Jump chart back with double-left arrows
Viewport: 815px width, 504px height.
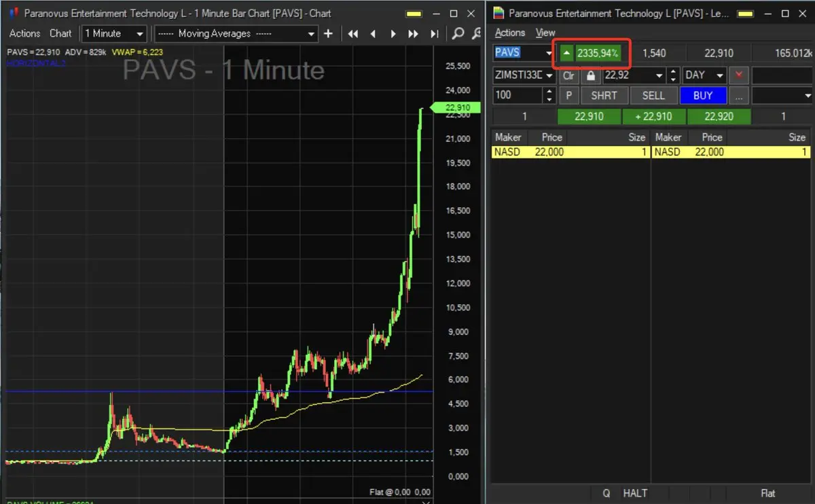point(352,33)
